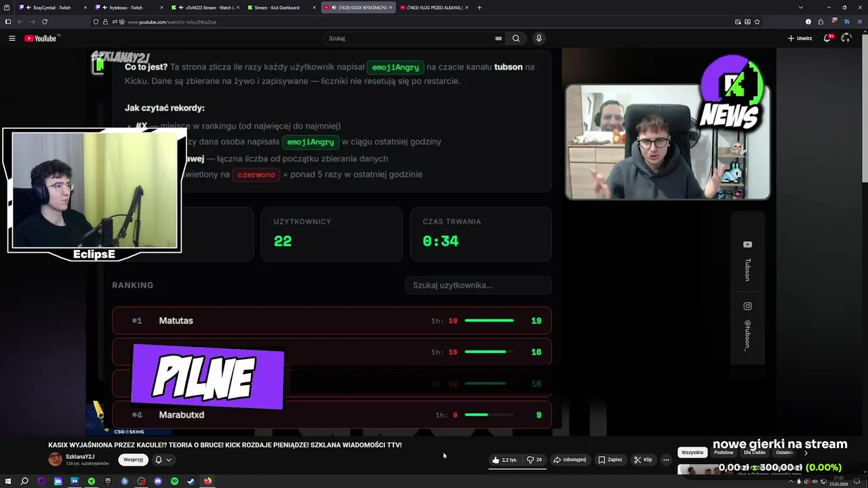
Task: Click the RANKING heading in video
Action: tap(133, 285)
